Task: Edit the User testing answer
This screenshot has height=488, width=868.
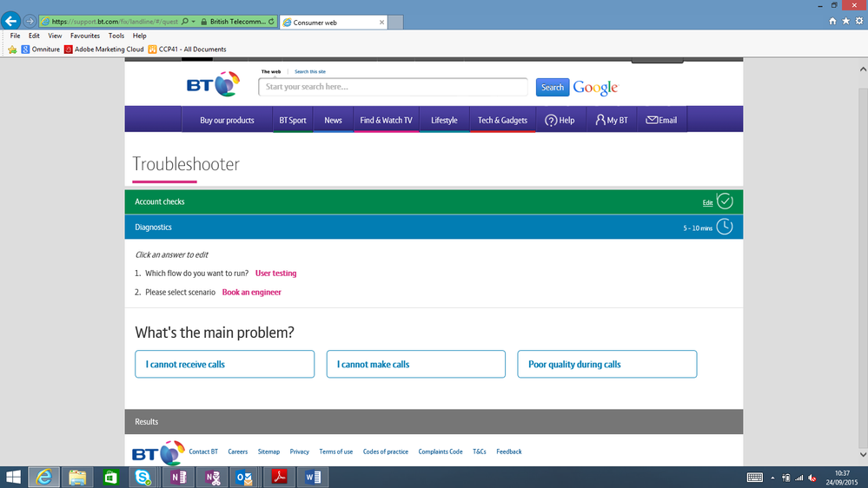Action: (x=275, y=274)
